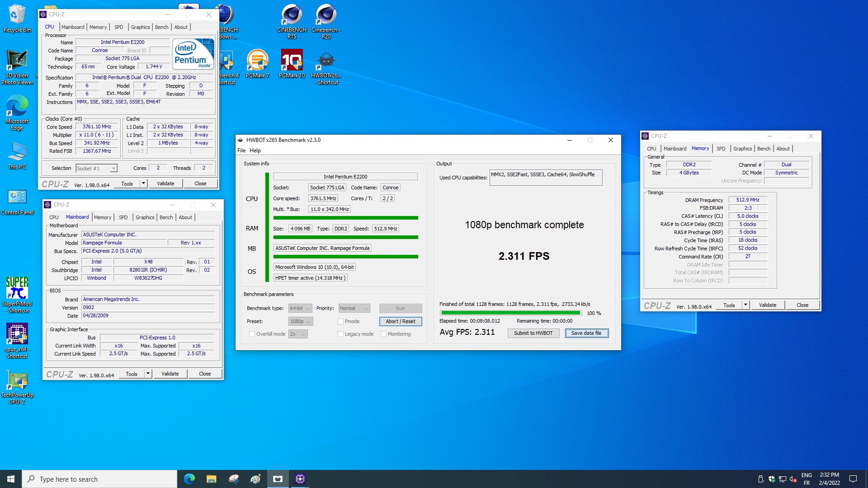Viewport: 868px width, 488px height.
Task: Switch to CPU-Z taskbar icon
Action: click(x=300, y=479)
